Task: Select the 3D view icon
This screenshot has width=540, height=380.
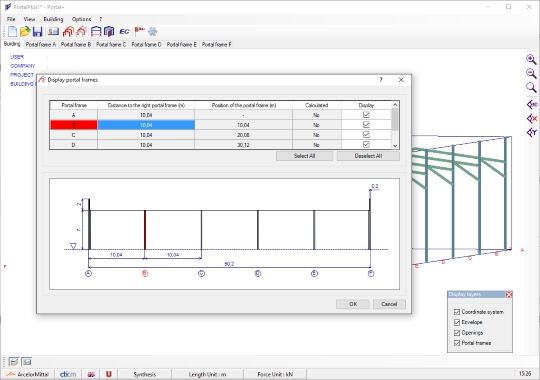Action: 532,104
